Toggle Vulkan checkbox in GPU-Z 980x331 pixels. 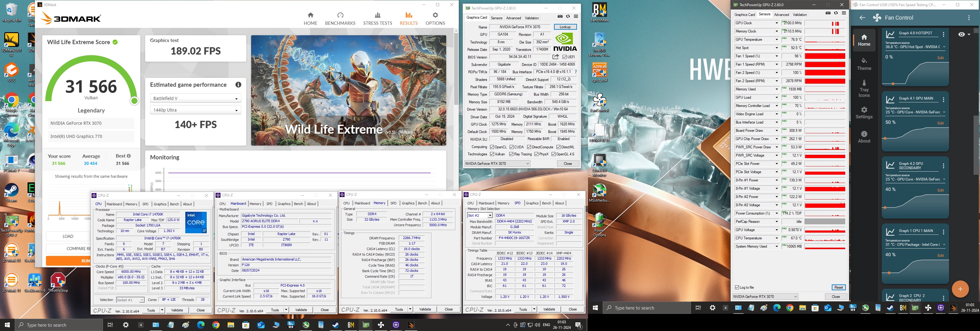click(492, 154)
